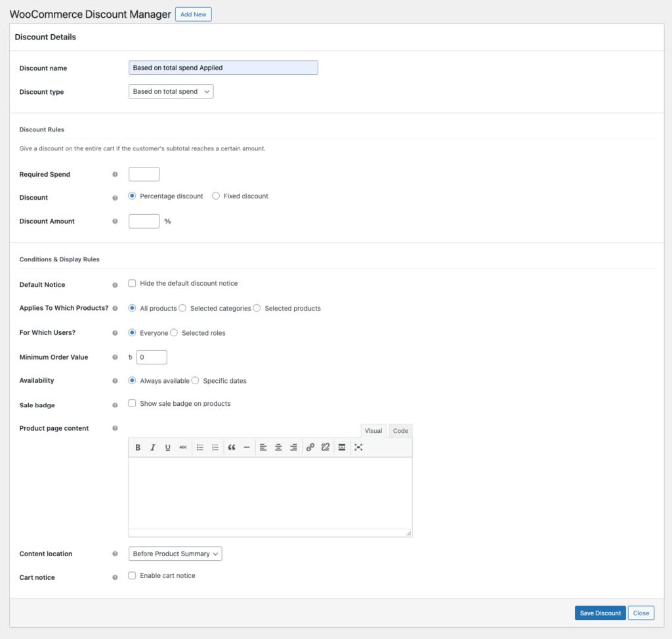Tick the Enable cart notice checkbox
Viewport: 672px width, 639px height.
point(132,575)
